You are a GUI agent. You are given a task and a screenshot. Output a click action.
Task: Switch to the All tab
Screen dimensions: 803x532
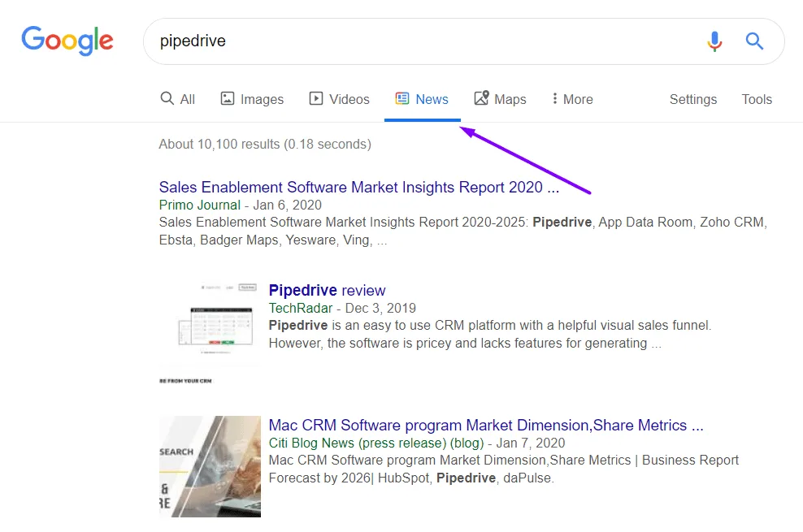(x=178, y=99)
